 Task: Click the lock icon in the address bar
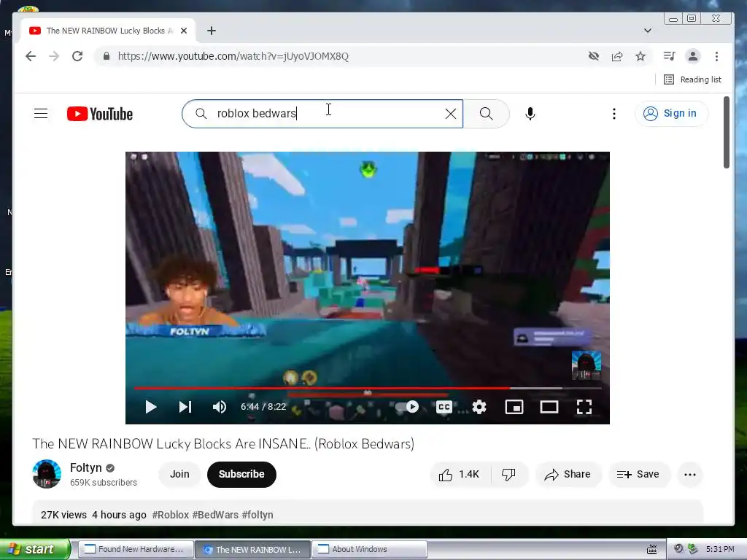[107, 56]
